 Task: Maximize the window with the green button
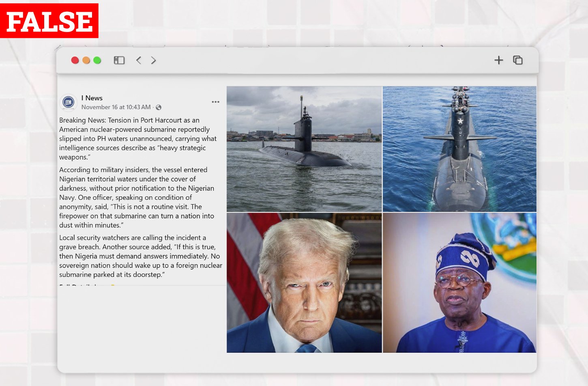coord(97,60)
